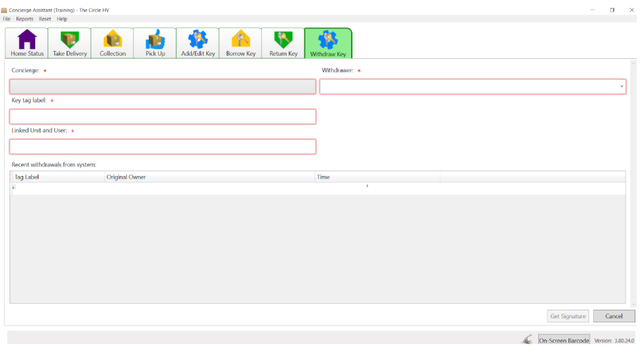Click the barcode scanner icon in status bar
The image size is (644, 356).
pos(528,339)
